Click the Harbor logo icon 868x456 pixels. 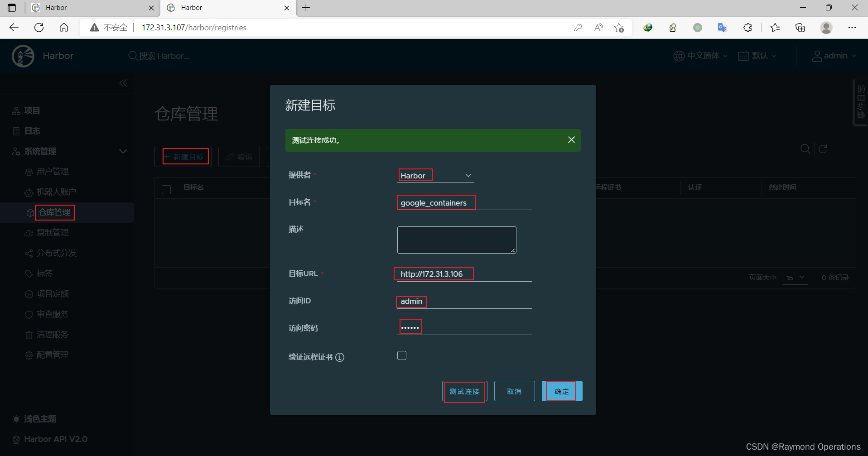(x=23, y=56)
